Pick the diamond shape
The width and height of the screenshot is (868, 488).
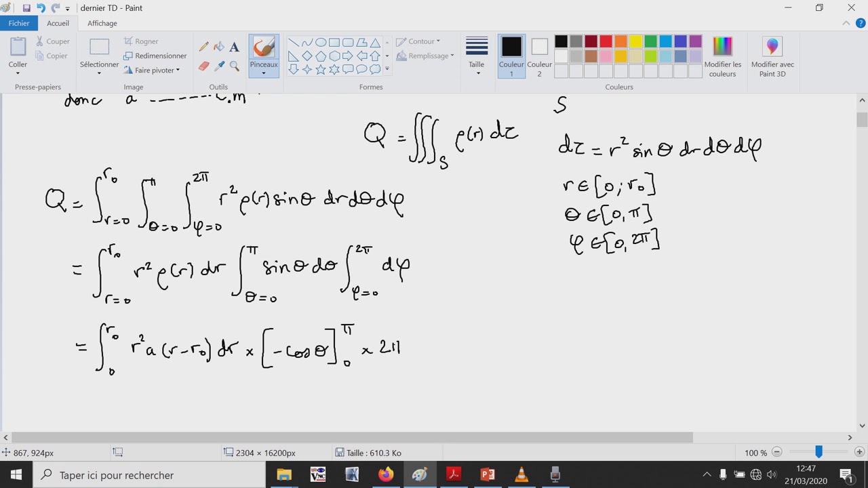click(x=307, y=56)
